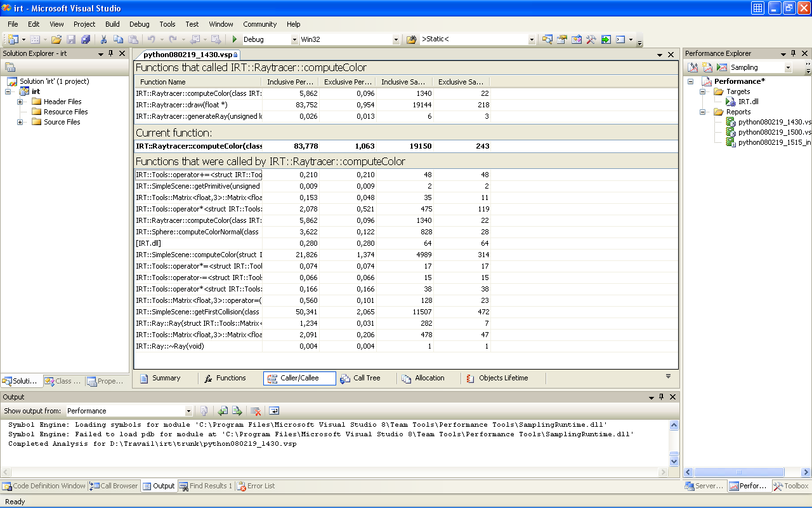Launch the Performance Wizard in Performance Explorer

click(693, 67)
